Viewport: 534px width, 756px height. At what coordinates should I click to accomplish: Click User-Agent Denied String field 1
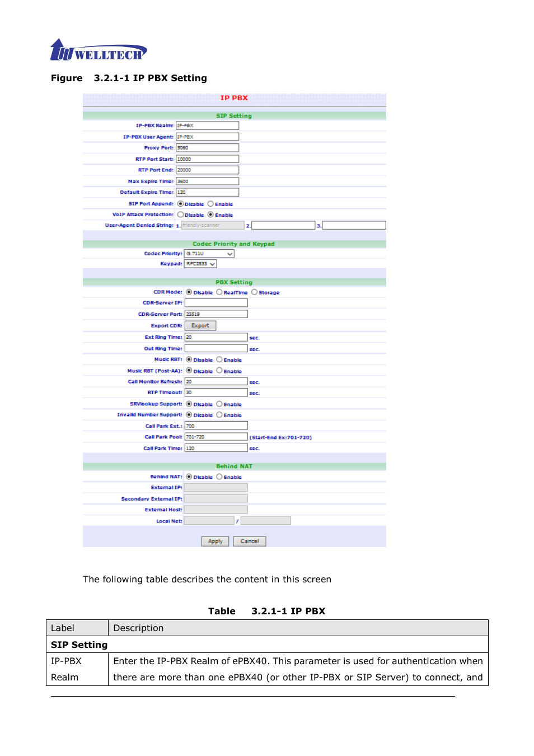pyautogui.click(x=213, y=225)
